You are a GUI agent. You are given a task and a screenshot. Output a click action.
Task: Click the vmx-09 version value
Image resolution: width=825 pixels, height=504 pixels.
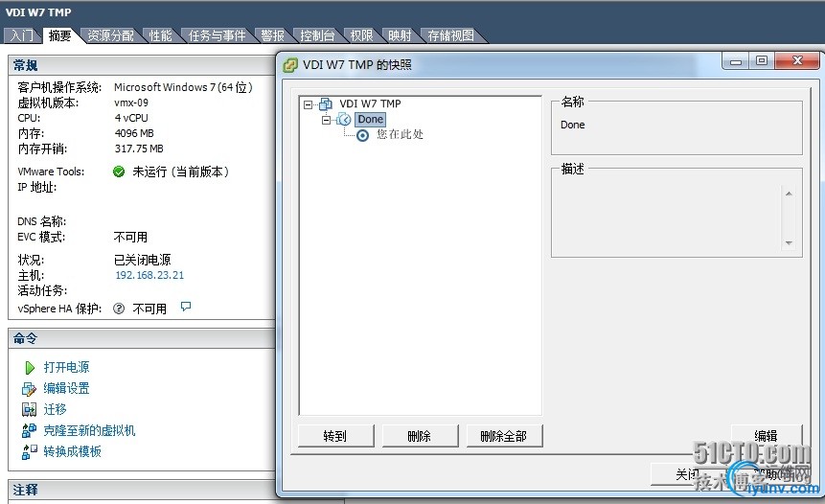[x=131, y=103]
